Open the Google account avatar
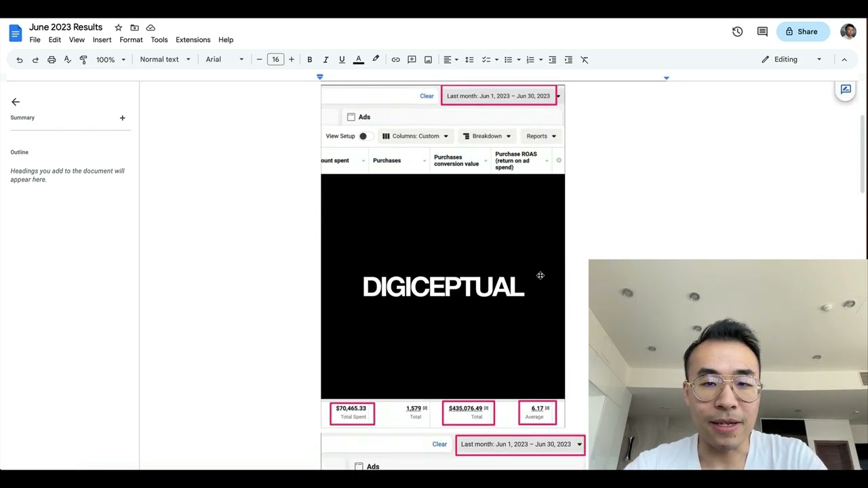The width and height of the screenshot is (868, 488). [848, 32]
